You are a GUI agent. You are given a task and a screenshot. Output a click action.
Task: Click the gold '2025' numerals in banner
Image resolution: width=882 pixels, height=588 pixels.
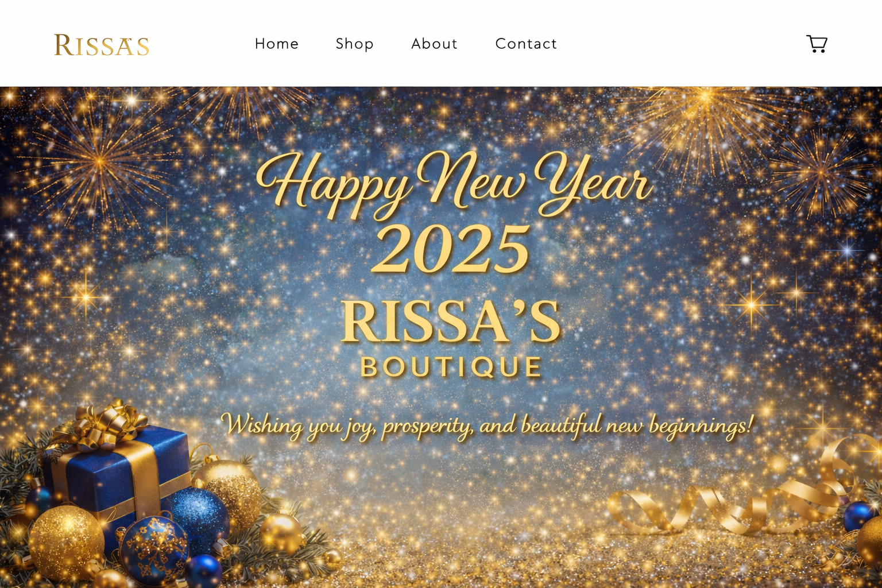tap(451, 249)
